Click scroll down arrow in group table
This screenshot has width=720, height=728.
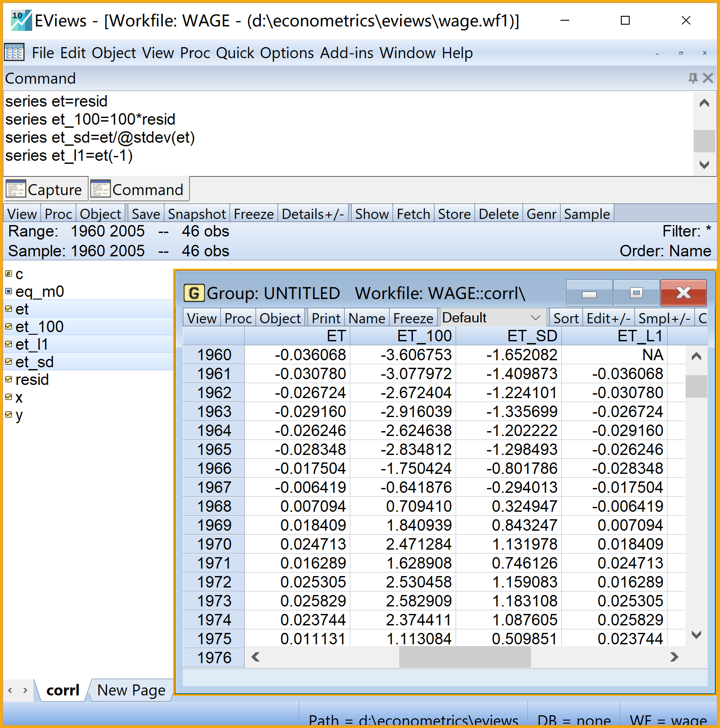696,635
